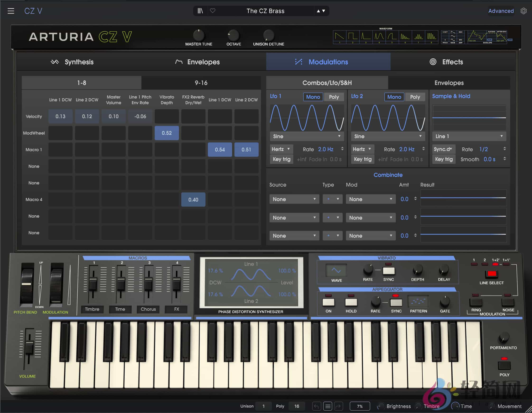Click the hamburger menu icon
532x413 pixels.
point(11,11)
